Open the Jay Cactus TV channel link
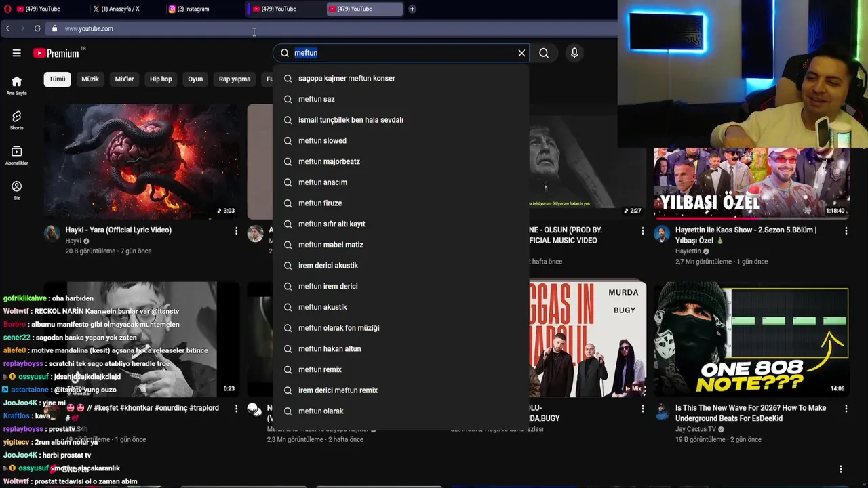This screenshot has height=488, width=868. [x=696, y=429]
